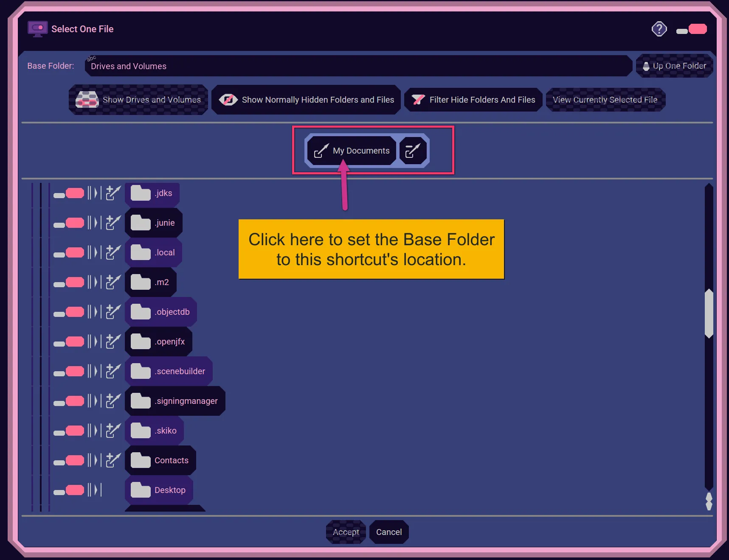The image size is (729, 560).
Task: Click Filter Hide Folders And Files
Action: [x=473, y=100]
